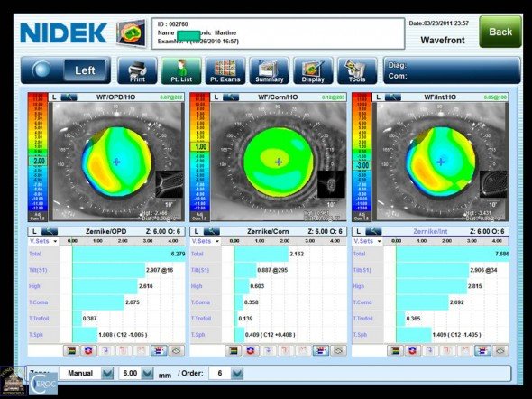Click the corneal wavefront color map
The width and height of the screenshot is (532, 399).
click(279, 162)
